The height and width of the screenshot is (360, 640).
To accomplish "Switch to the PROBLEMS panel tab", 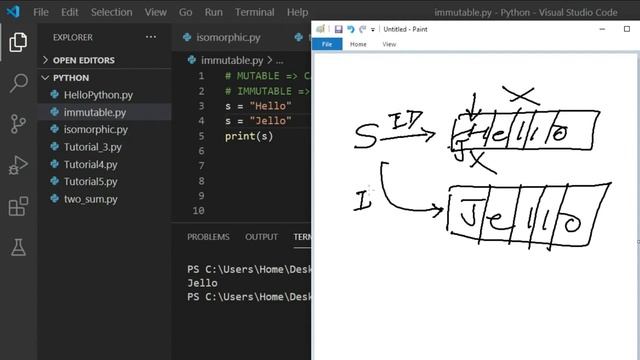I will (x=208, y=237).
